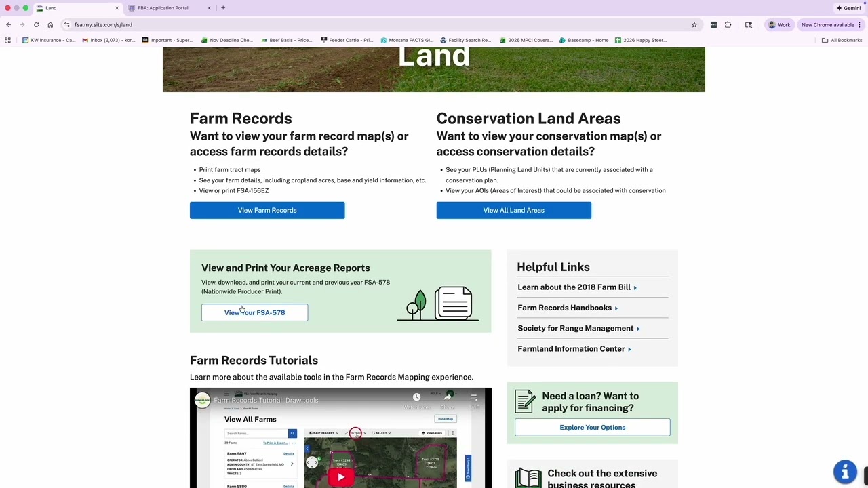Bookmark this page with the star icon
The image size is (868, 488).
(x=694, y=25)
